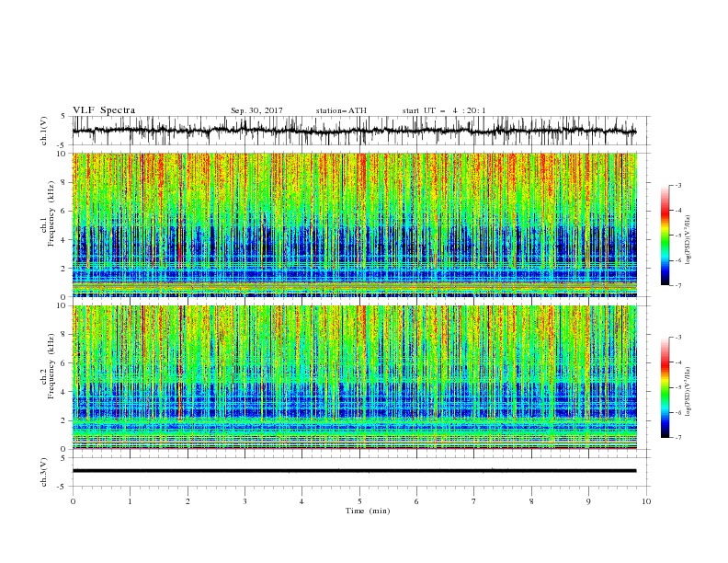Click time axis tick label "9"
The image size is (728, 563).
click(x=588, y=501)
